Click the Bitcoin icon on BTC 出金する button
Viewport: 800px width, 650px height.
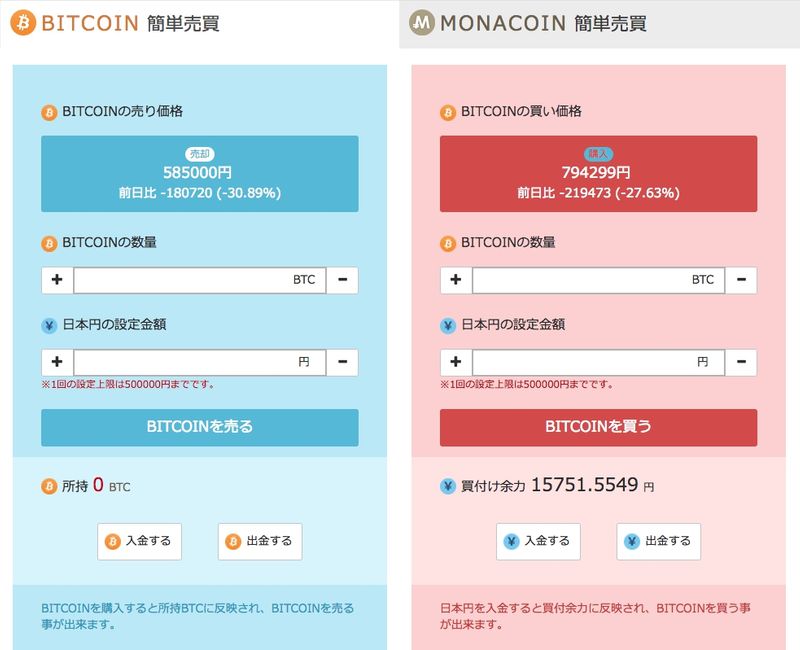tap(233, 541)
